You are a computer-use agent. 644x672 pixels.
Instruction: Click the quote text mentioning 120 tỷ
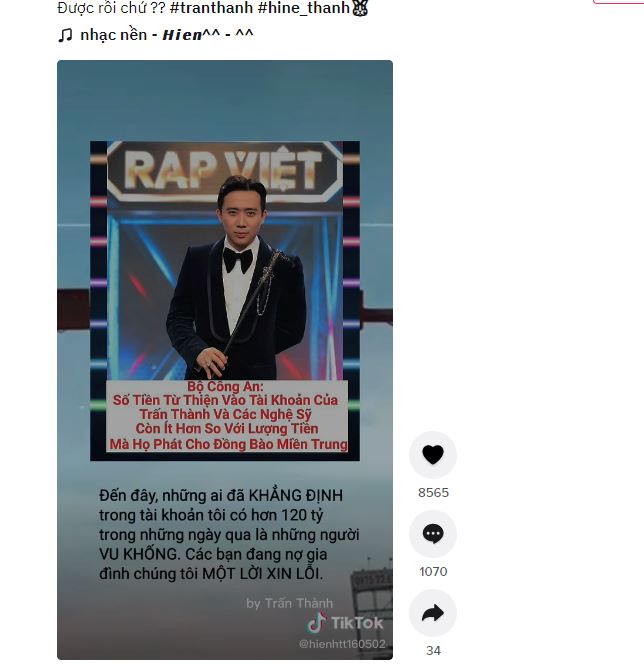click(x=229, y=534)
